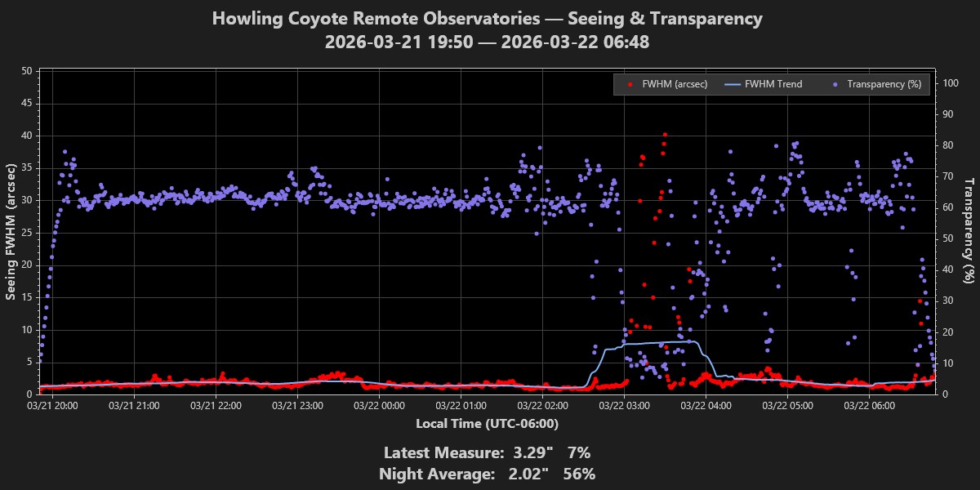Toggle the FWHM (arcsec) legend label
980x490 pixels.
tap(675, 84)
